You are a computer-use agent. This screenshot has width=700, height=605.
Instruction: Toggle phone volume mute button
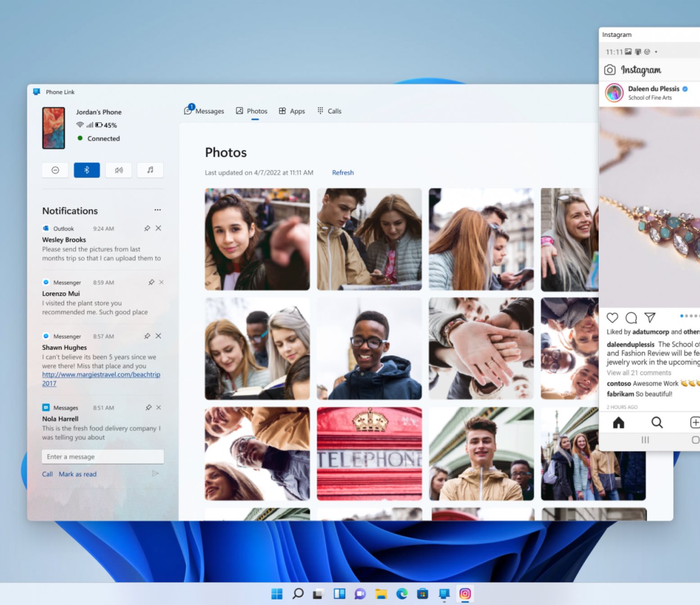(x=118, y=170)
